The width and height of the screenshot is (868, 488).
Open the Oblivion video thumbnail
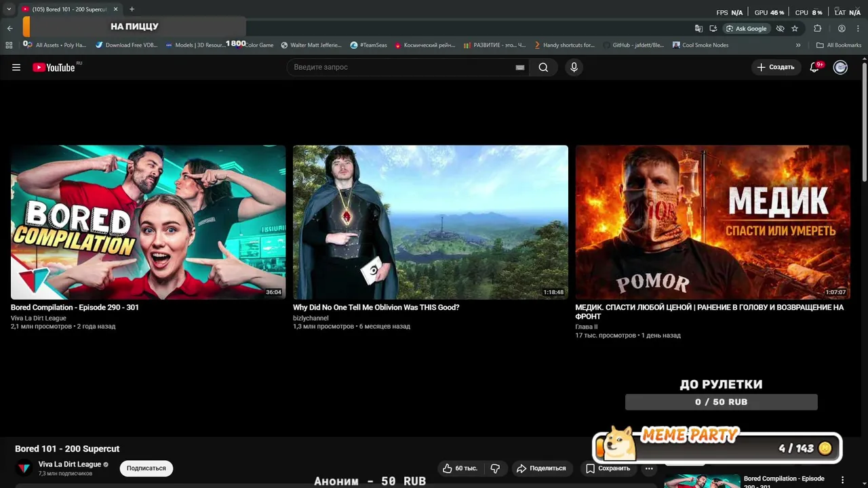(x=431, y=222)
